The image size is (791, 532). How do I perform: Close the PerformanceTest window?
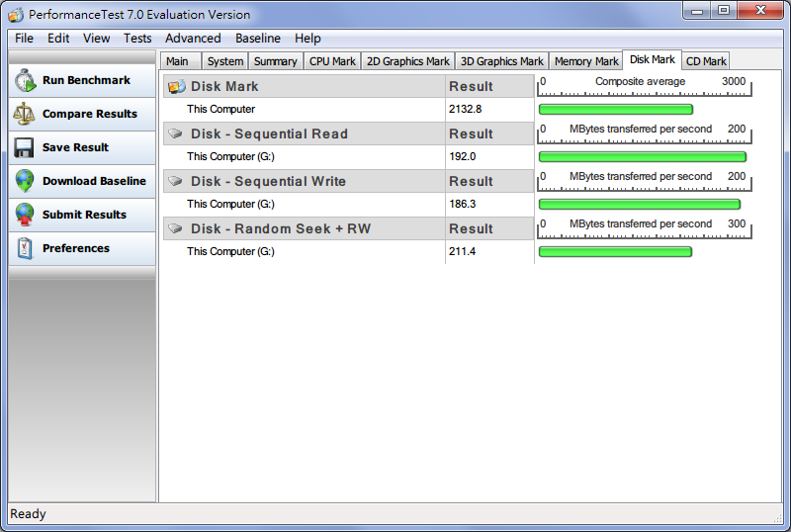(760, 11)
